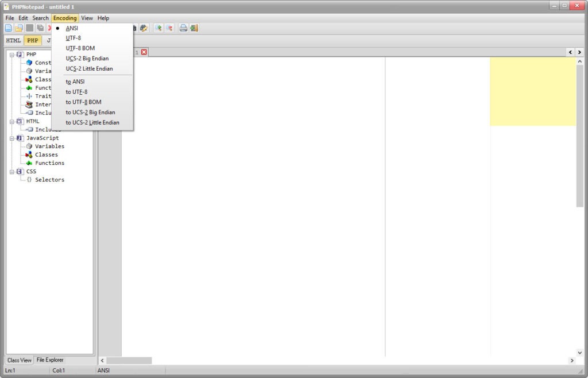588x378 pixels.
Task: Click the 'to UTF-8 BOM' conversion entry
Action: (x=92, y=102)
